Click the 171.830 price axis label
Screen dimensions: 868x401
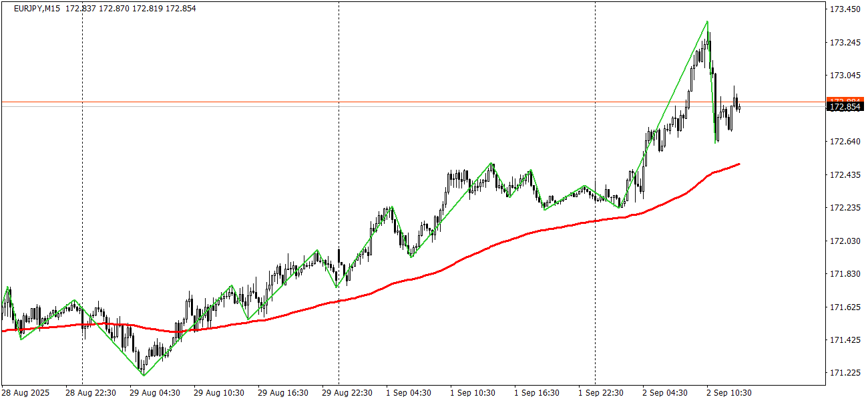845,274
